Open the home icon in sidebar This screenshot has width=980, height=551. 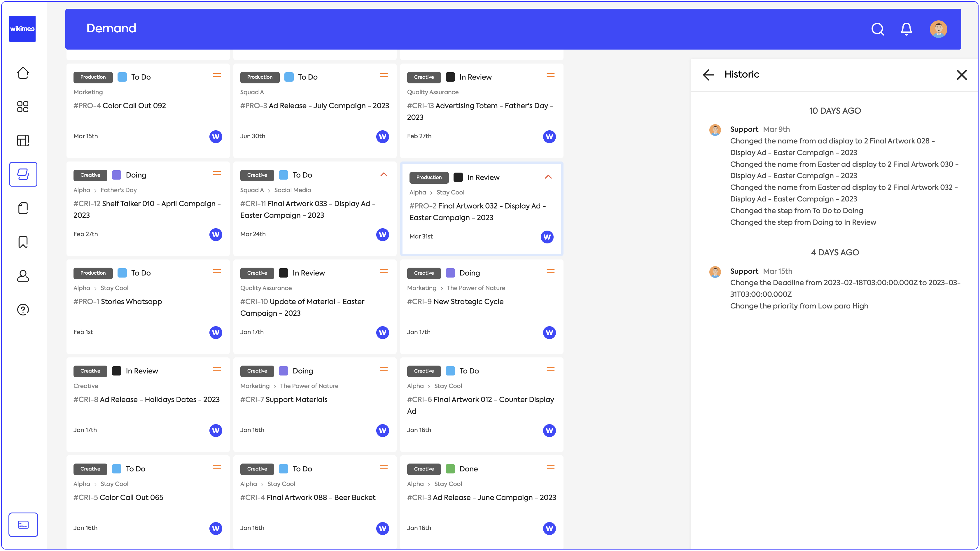23,73
